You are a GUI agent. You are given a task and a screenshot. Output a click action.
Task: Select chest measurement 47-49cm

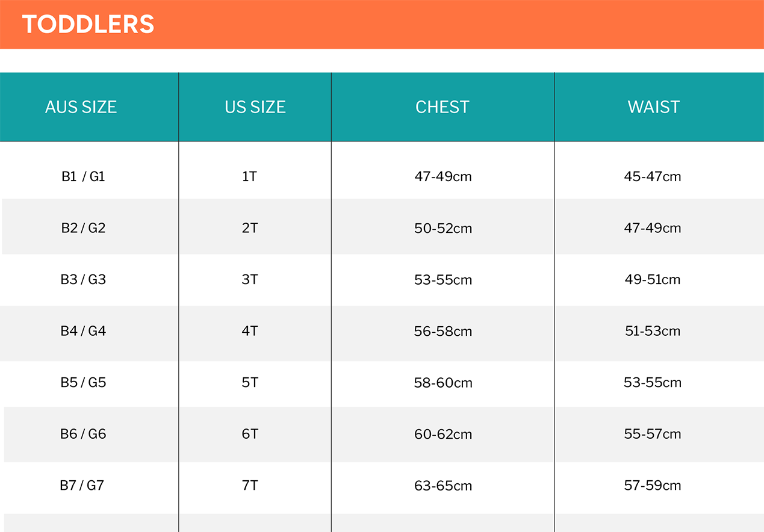pyautogui.click(x=443, y=177)
